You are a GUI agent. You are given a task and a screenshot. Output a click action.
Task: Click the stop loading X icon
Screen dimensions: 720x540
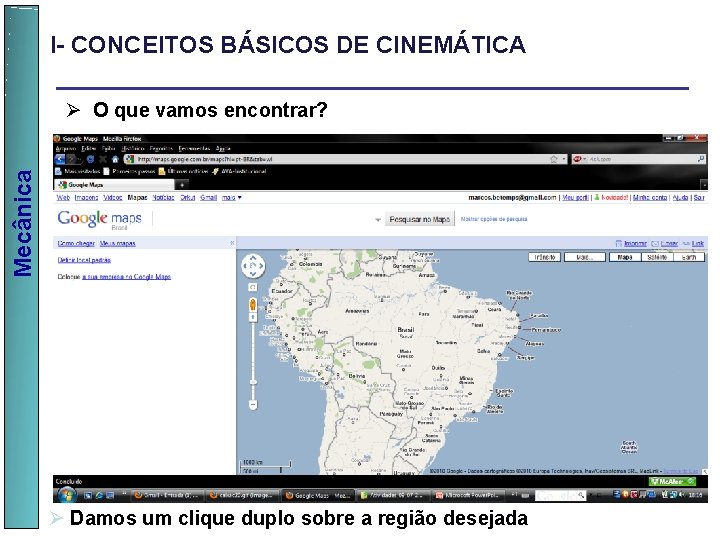103,159
